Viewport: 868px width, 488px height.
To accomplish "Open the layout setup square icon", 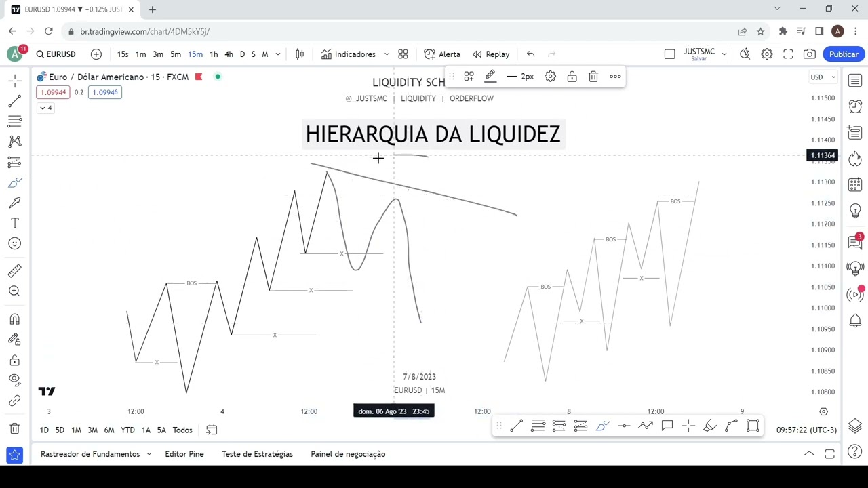I will pos(670,54).
